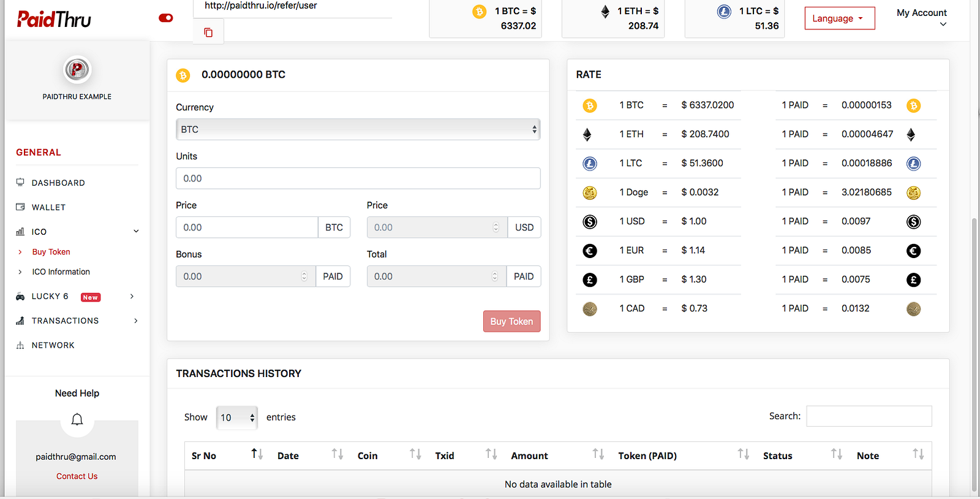Toggle the red sidebar switch

(x=165, y=18)
